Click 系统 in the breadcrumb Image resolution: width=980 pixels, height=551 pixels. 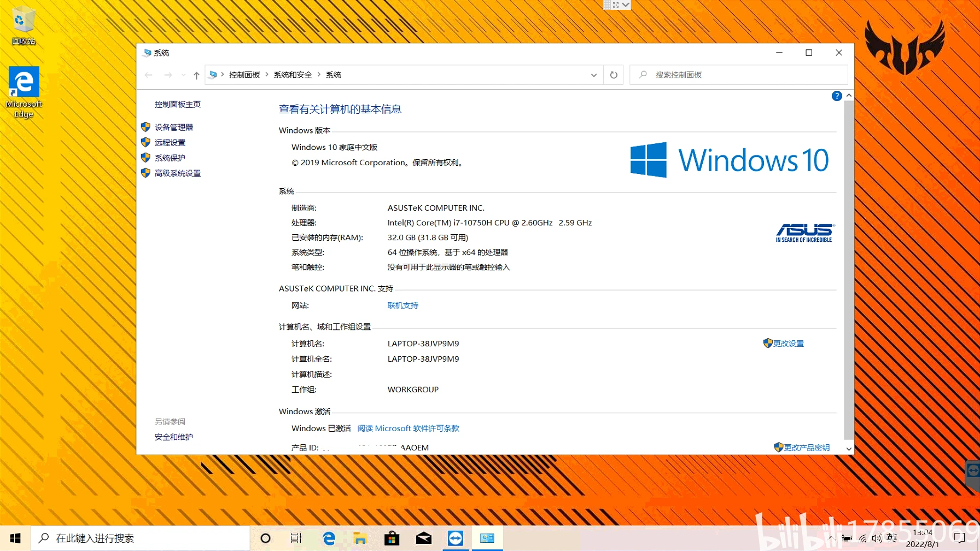(334, 75)
